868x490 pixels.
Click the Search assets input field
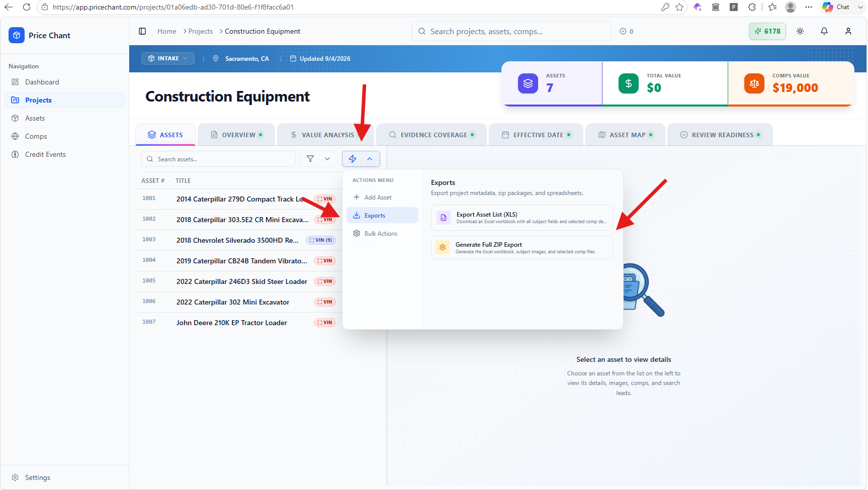[218, 159]
